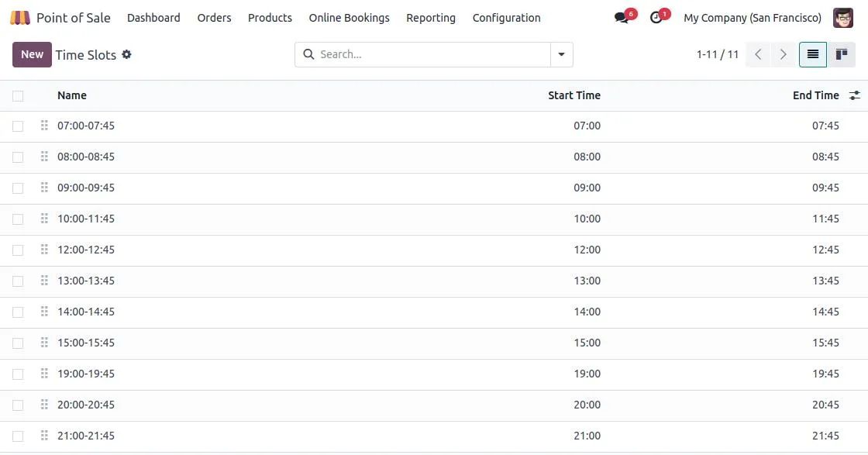This screenshot has width=868, height=455.
Task: Open the My Company (San Francisco) selector
Action: point(752,17)
